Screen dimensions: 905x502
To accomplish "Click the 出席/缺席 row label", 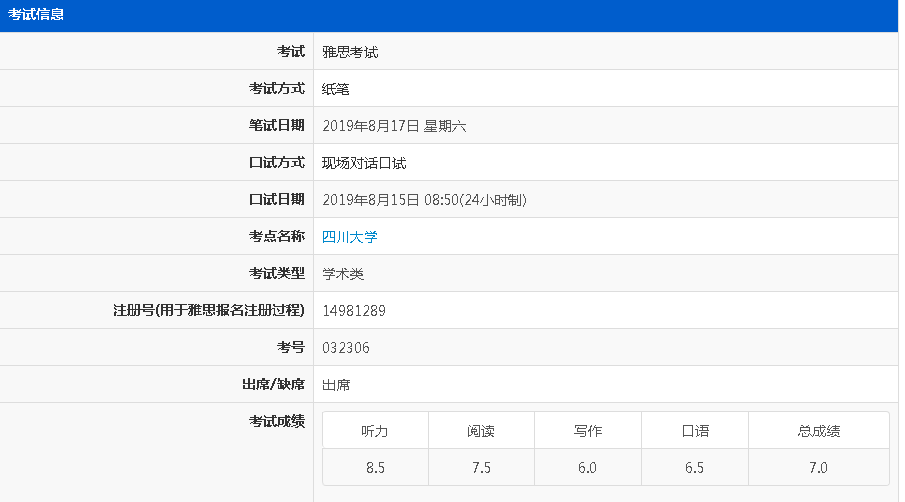I will [x=273, y=384].
